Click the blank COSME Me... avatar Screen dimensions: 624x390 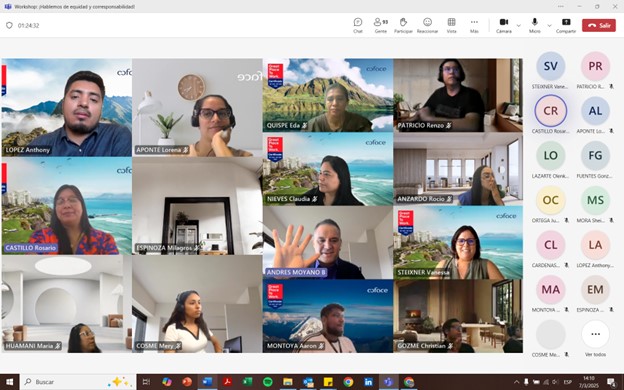click(x=550, y=334)
